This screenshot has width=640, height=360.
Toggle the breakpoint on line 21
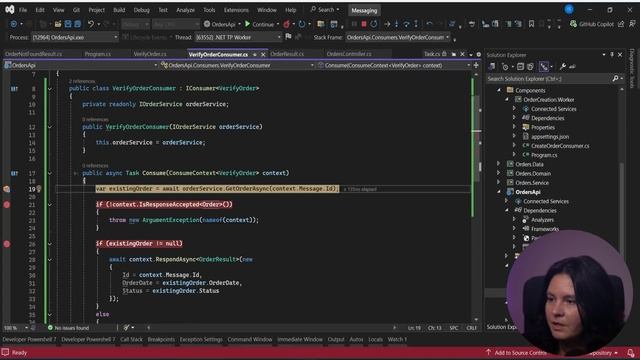pos(7,204)
